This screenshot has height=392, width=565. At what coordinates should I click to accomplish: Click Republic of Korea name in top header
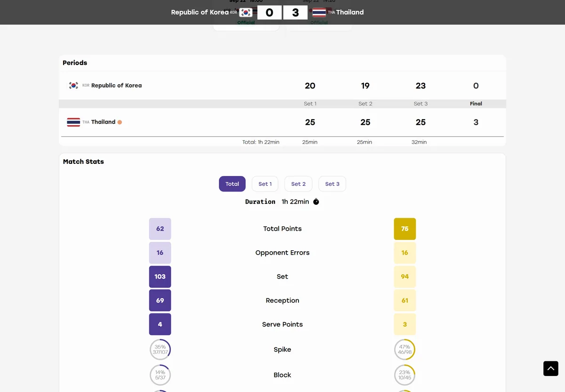[200, 12]
